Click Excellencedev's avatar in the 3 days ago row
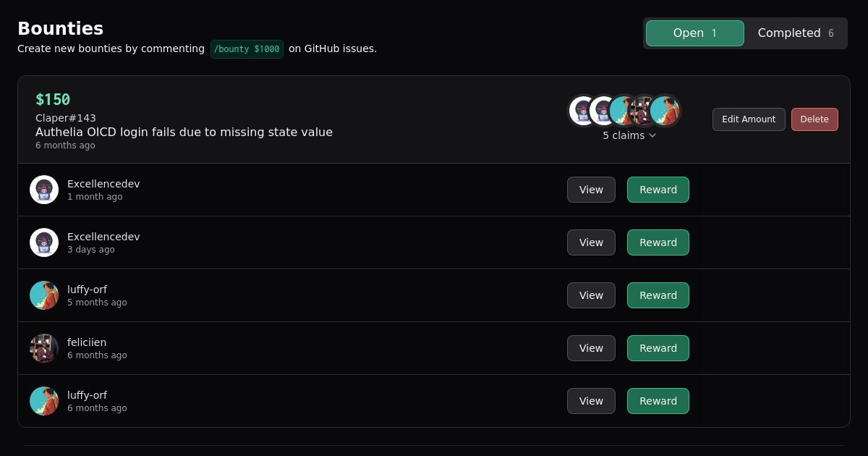868x456 pixels. tap(44, 242)
